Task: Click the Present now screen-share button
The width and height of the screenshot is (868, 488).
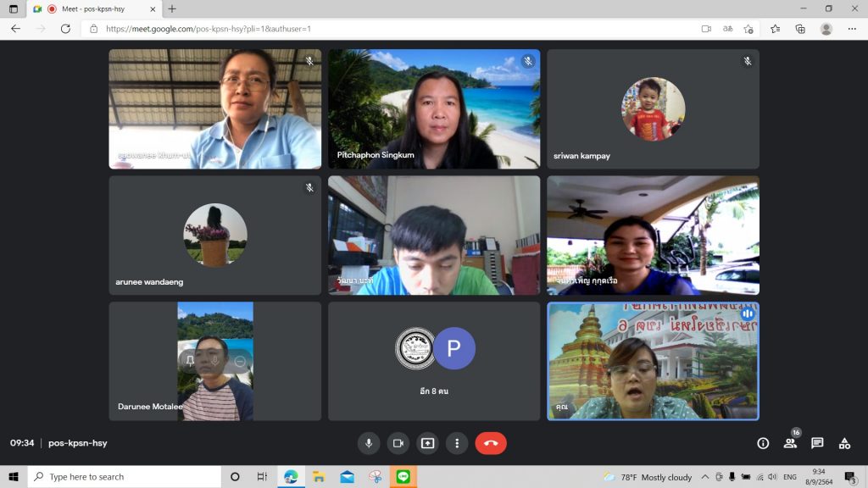Action: 427,443
